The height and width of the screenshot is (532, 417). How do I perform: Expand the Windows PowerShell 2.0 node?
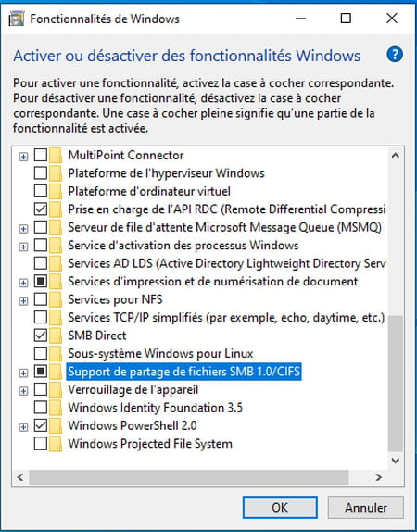23,427
